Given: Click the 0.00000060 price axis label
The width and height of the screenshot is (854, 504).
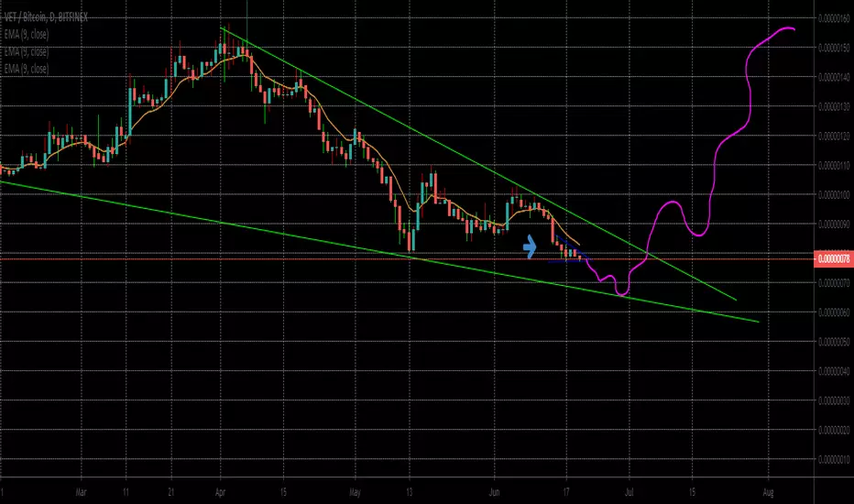Looking at the screenshot, I should [834, 312].
